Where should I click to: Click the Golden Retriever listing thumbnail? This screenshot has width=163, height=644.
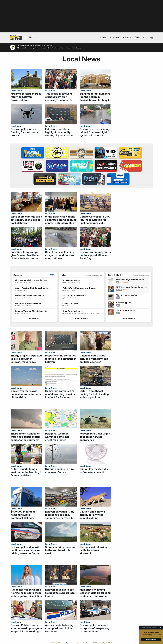pyautogui.click(x=111, y=289)
